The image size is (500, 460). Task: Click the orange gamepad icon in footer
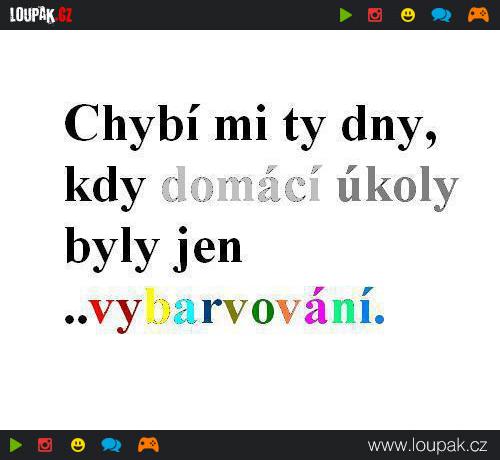pos(148,445)
